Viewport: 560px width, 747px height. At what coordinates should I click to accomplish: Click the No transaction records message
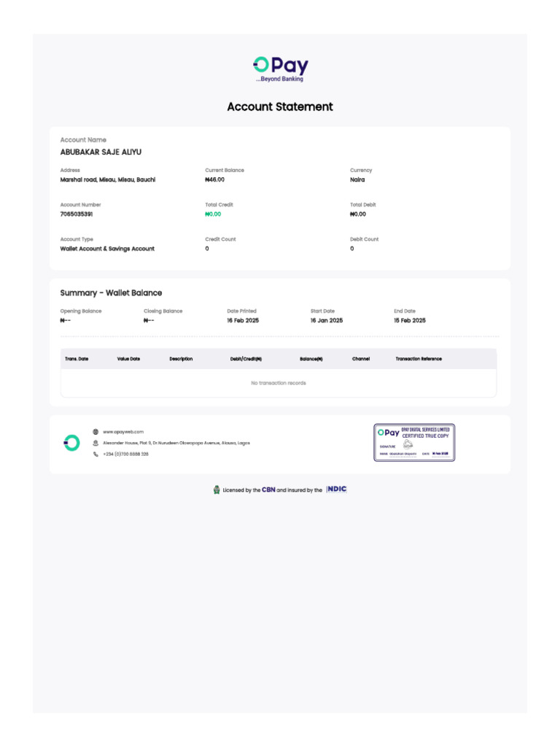(x=279, y=383)
